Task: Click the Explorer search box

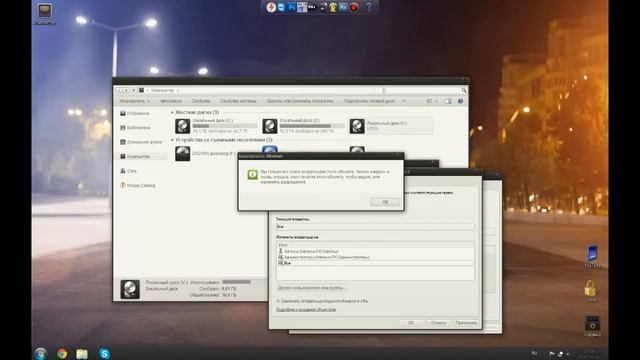Action: pos(422,90)
